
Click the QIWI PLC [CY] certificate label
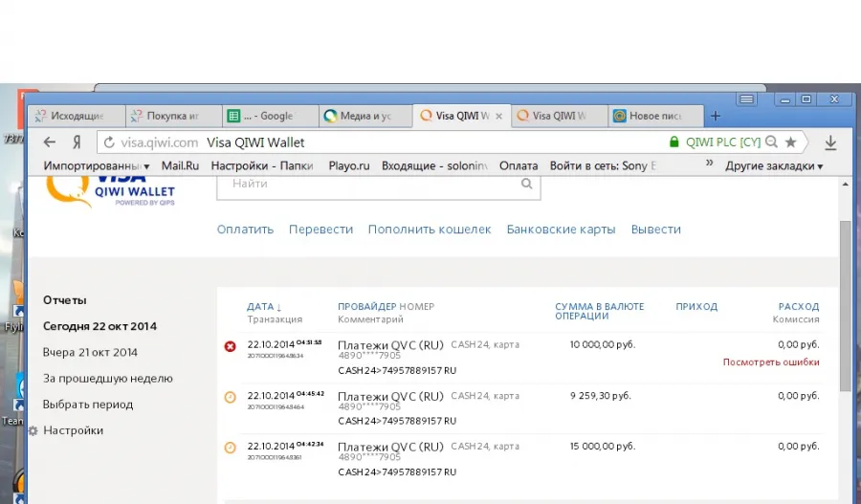coord(723,142)
